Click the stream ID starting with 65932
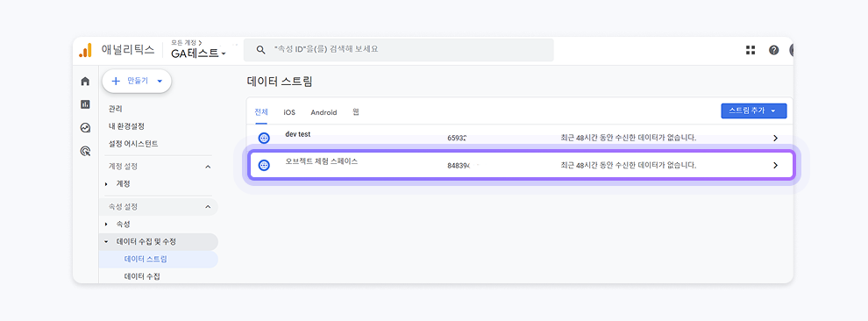 pos(456,139)
